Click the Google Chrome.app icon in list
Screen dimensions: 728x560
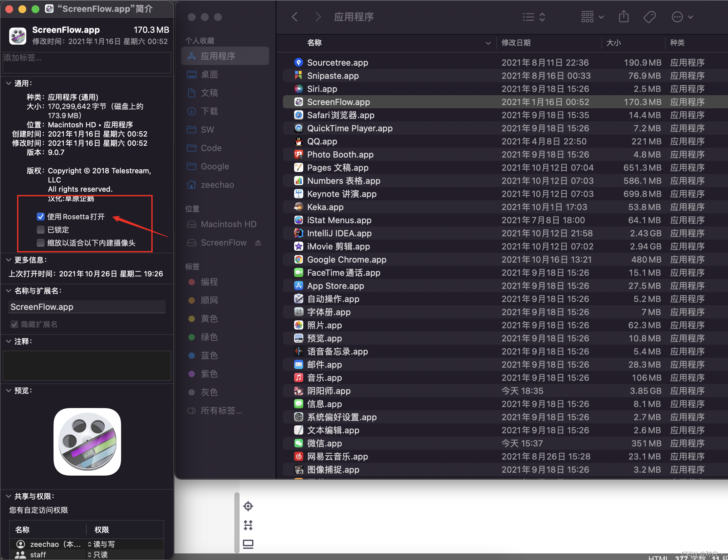pyautogui.click(x=298, y=259)
